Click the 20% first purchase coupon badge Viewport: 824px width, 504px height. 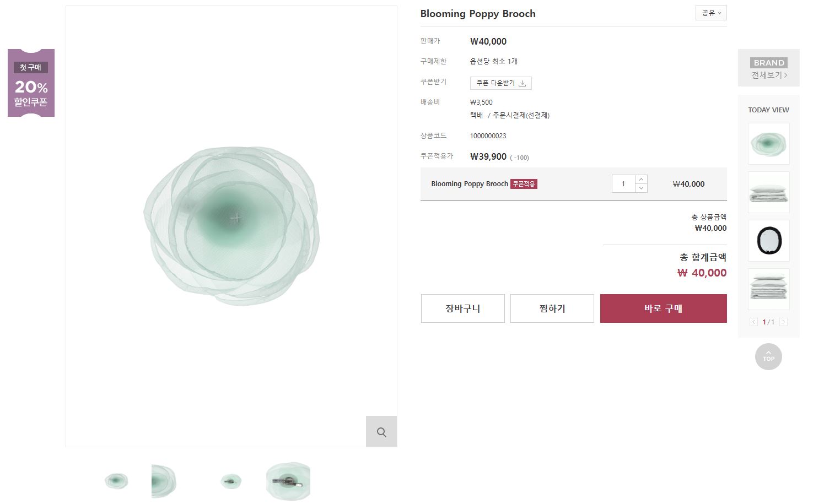click(31, 83)
